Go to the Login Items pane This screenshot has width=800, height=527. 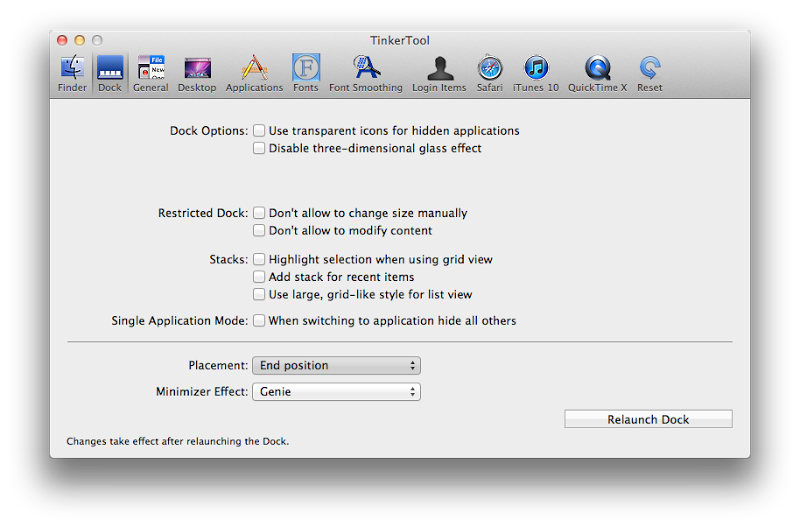click(439, 74)
